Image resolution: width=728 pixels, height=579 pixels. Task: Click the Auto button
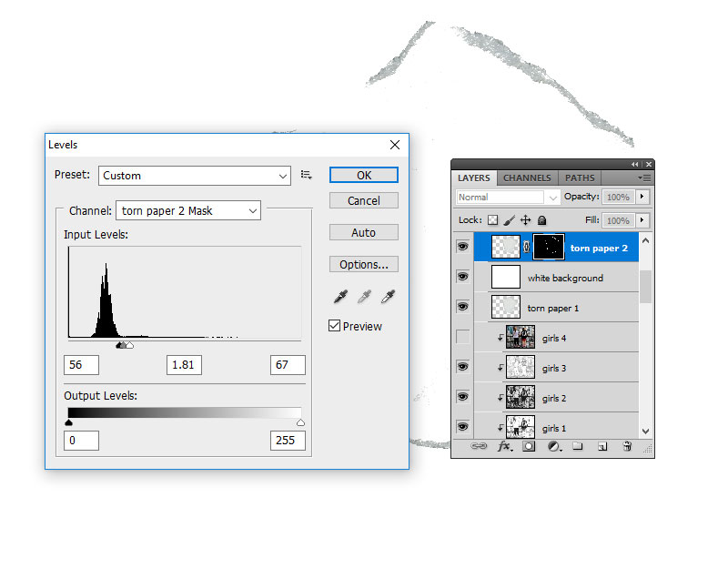coord(363,232)
